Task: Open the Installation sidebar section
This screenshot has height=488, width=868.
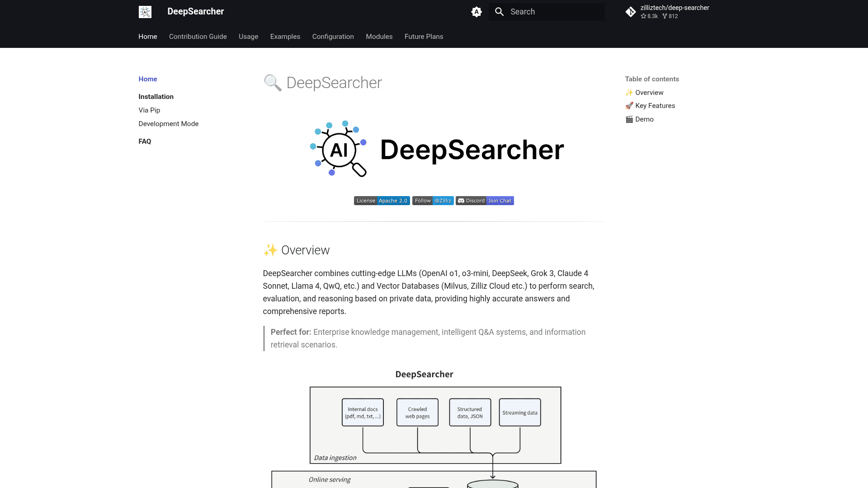Action: [156, 97]
